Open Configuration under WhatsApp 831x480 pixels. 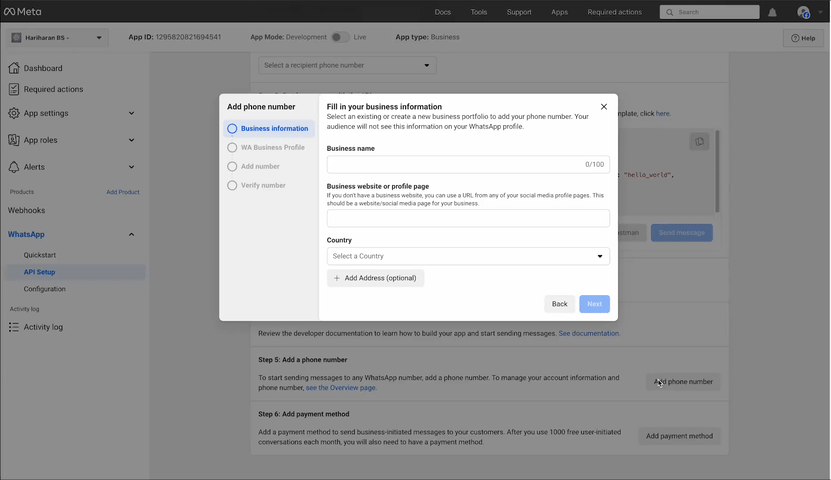point(45,289)
